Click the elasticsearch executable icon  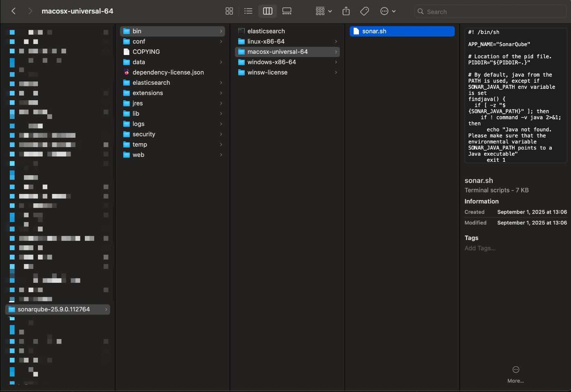pyautogui.click(x=241, y=31)
